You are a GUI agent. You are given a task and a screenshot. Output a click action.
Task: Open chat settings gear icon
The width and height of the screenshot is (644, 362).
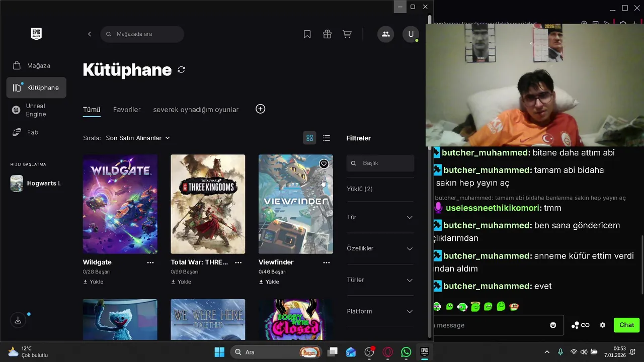[603, 325]
